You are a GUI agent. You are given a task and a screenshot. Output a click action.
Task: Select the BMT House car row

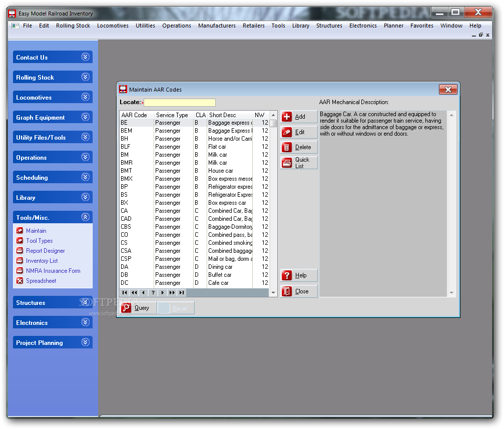(194, 171)
